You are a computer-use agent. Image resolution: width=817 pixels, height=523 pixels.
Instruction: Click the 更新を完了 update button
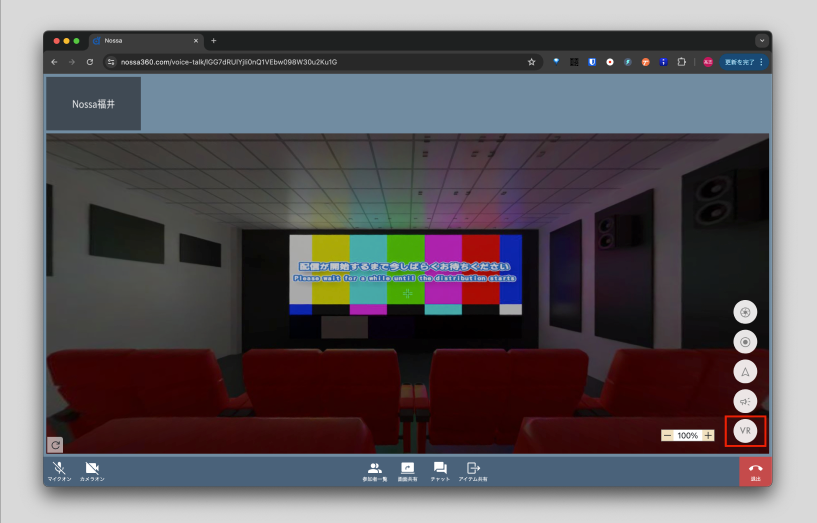[x=740, y=62]
